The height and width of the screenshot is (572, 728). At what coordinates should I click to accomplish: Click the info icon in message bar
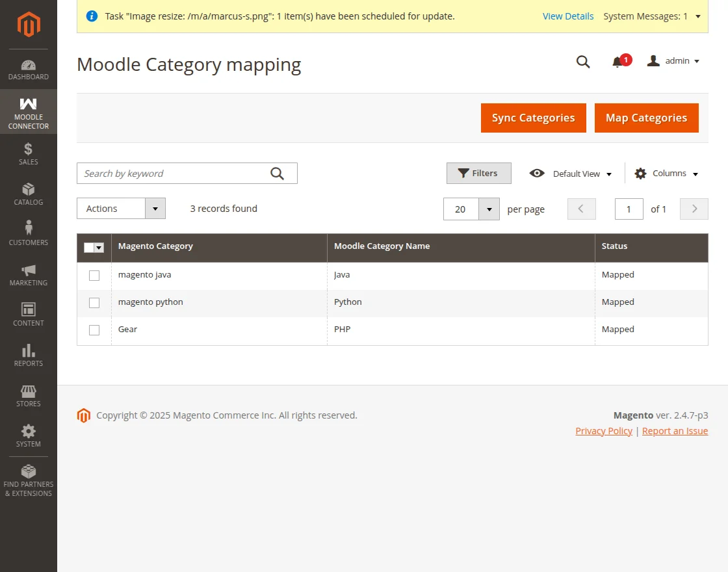(92, 16)
